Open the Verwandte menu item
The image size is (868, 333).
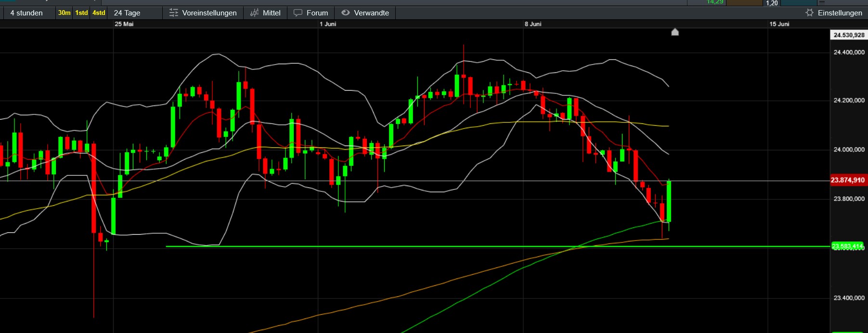tap(365, 13)
